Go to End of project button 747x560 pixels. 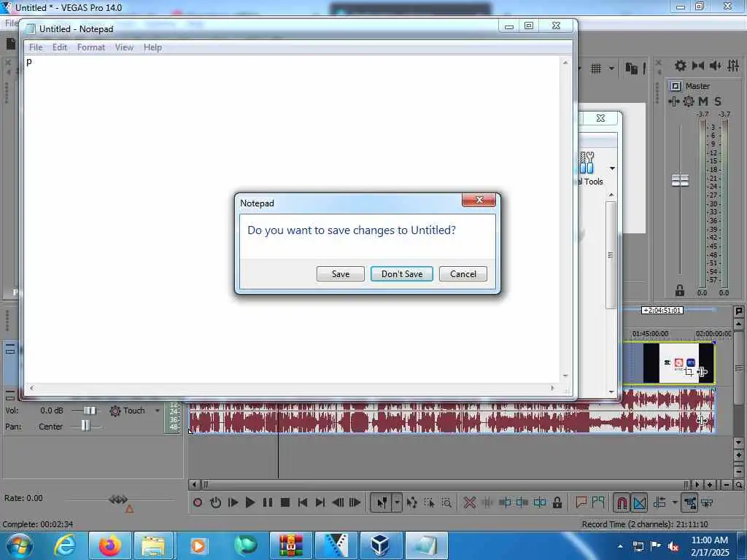coord(320,502)
